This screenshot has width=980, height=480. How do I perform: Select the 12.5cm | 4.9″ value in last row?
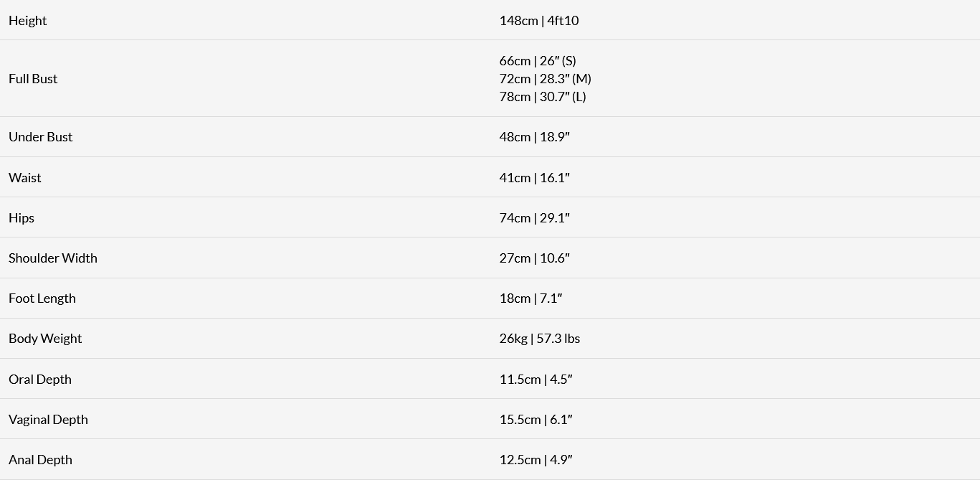point(536,460)
